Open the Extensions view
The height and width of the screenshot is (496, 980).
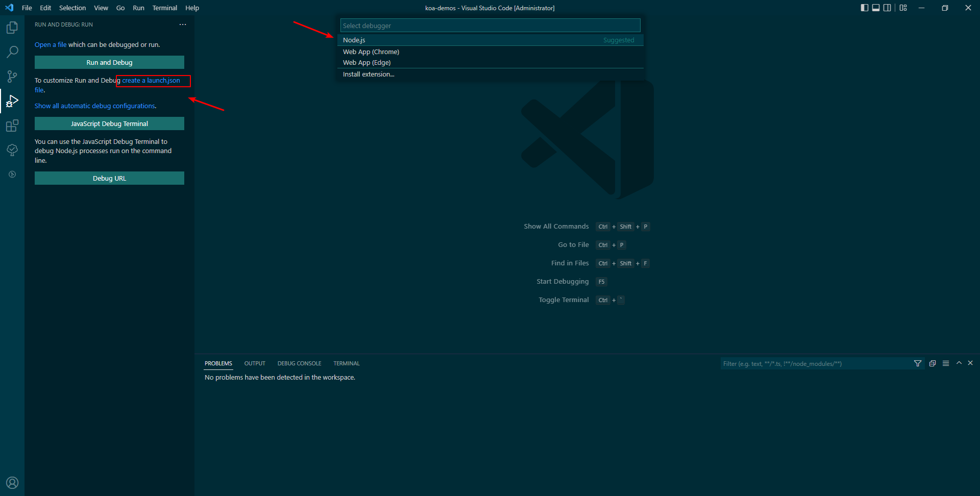pos(12,126)
